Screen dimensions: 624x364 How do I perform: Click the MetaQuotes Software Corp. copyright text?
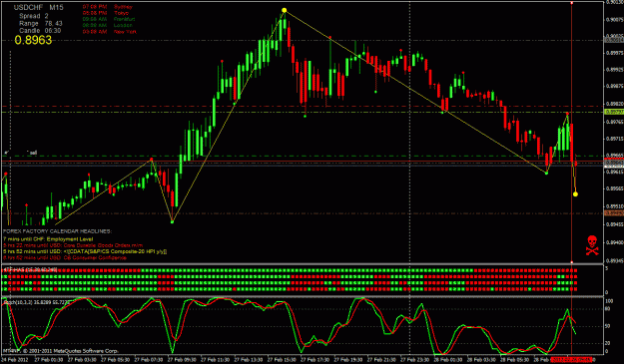click(x=61, y=351)
